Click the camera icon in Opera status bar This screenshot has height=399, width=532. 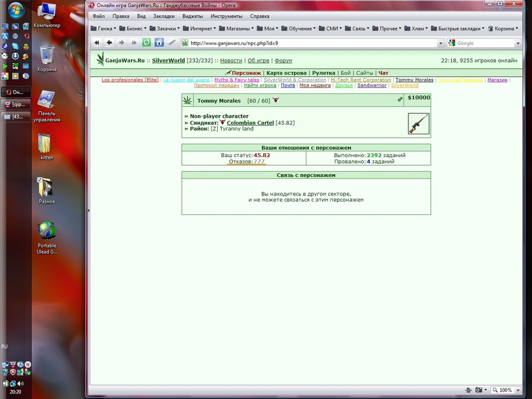[x=479, y=390]
